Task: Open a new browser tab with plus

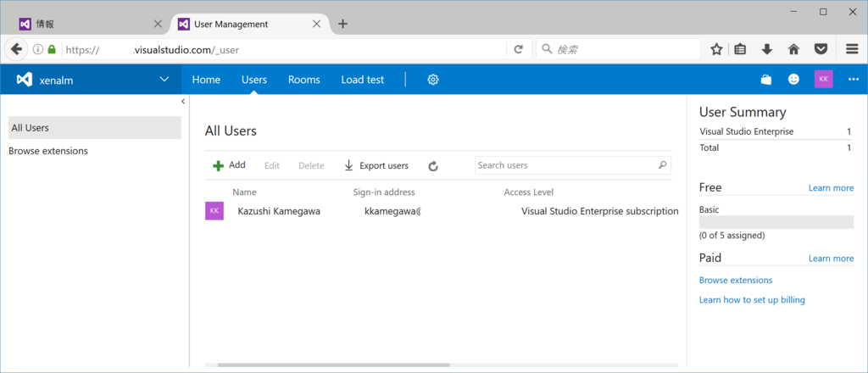Action: point(342,24)
